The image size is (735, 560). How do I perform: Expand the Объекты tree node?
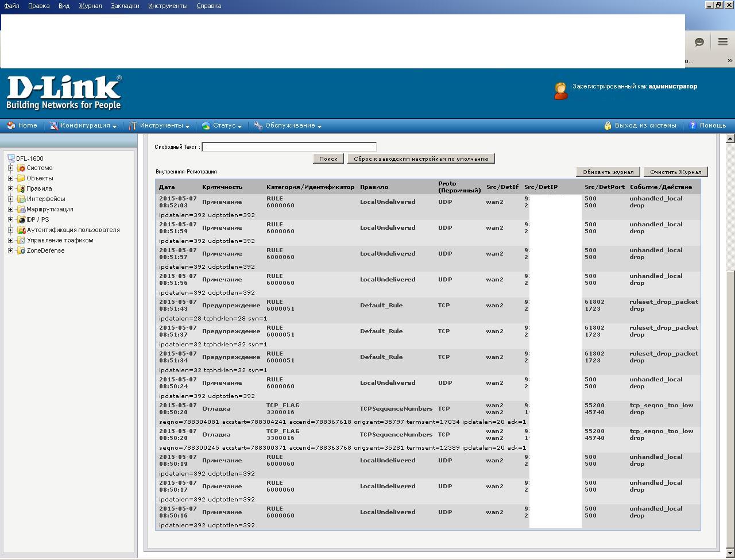point(10,179)
